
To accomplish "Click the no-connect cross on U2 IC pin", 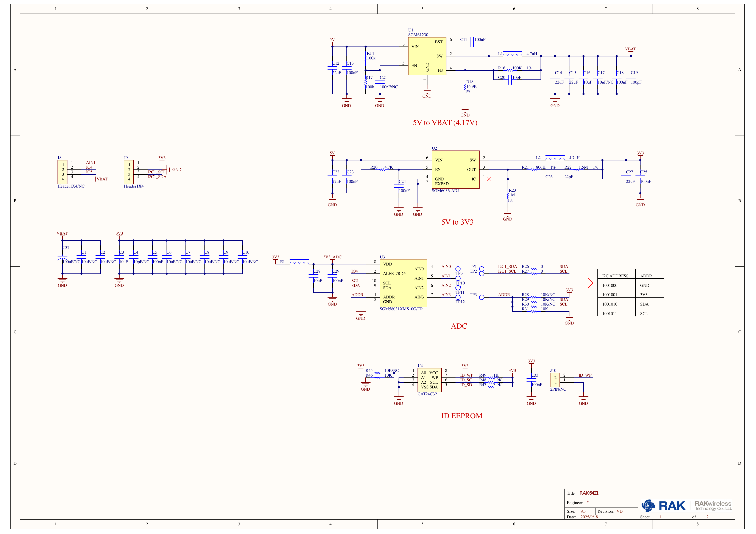I will (489, 180).
